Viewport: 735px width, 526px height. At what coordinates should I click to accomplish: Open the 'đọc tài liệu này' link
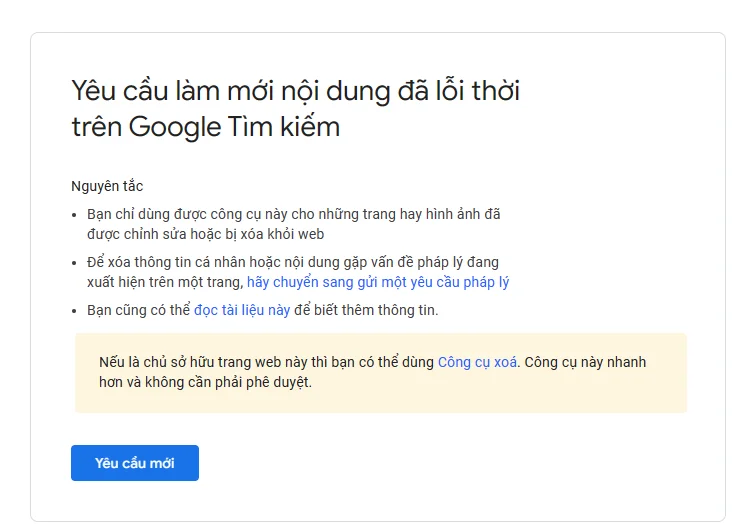[x=242, y=310]
